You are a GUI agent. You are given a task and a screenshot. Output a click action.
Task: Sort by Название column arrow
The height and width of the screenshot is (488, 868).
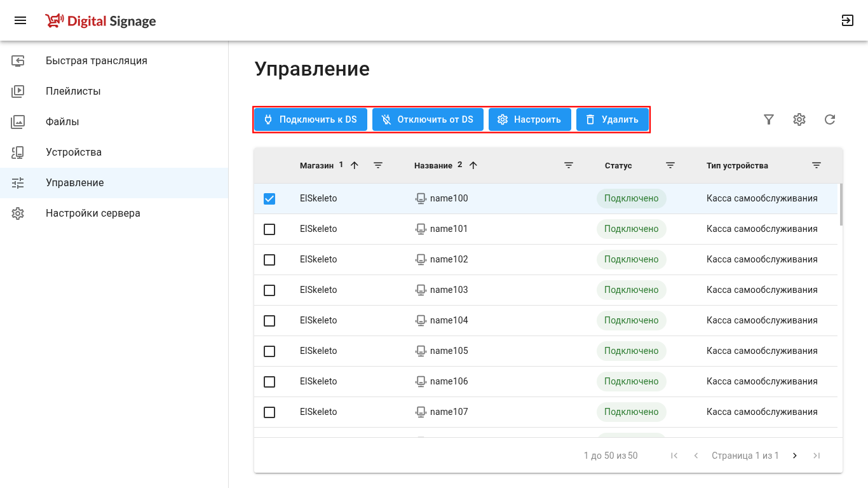pos(473,165)
